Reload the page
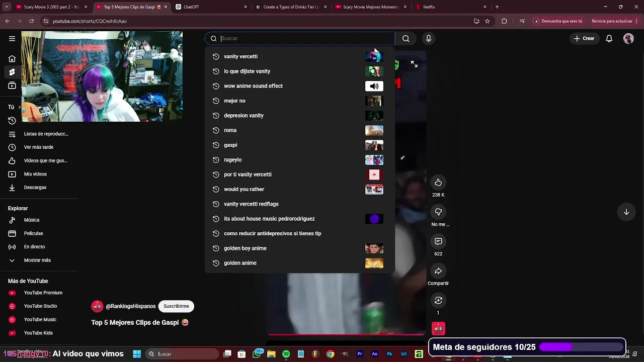Screen dimensions: 644x362 click(31, 21)
